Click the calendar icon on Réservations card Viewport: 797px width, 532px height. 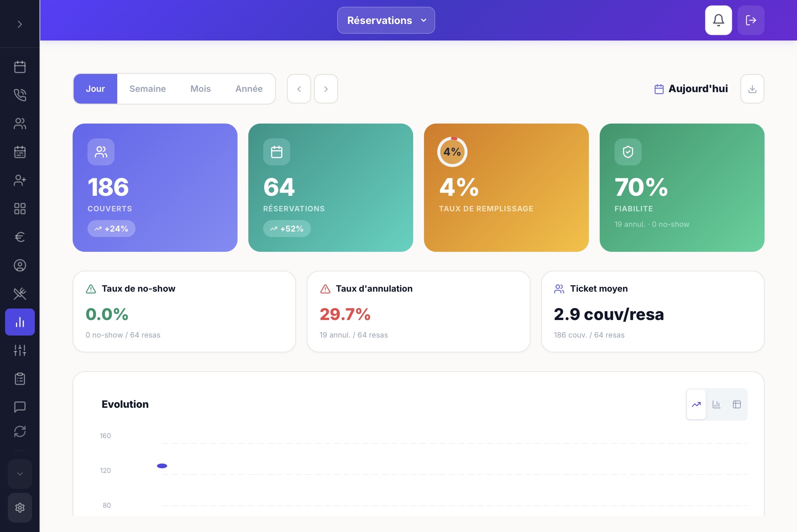coord(276,152)
